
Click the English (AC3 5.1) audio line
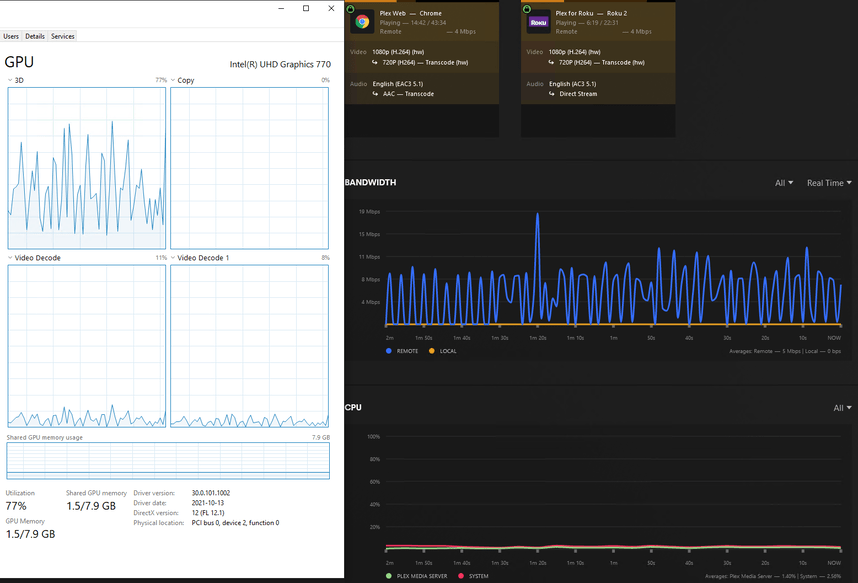[x=572, y=84]
